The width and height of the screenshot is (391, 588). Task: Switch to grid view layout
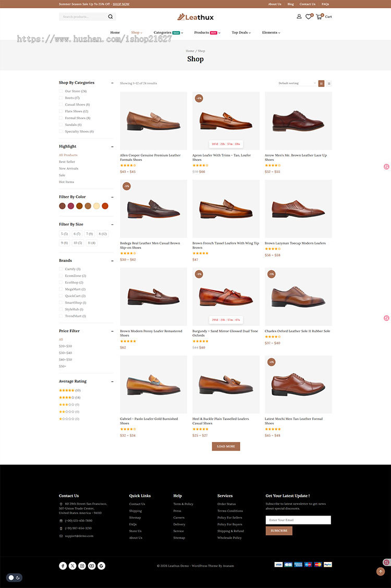[x=321, y=83]
